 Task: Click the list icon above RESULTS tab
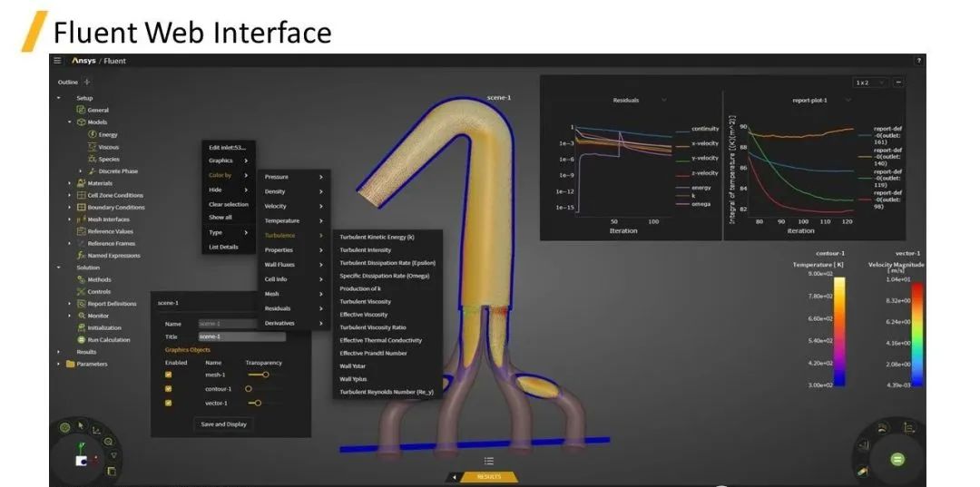coord(489,461)
